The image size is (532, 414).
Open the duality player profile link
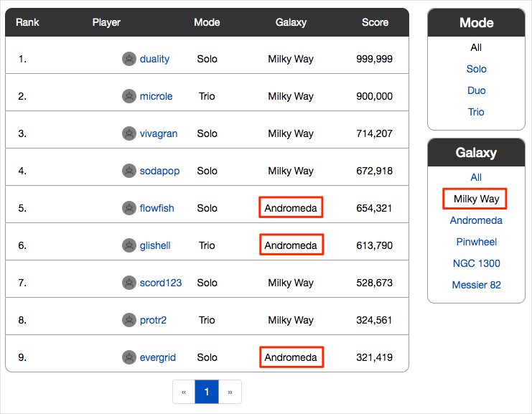154,59
